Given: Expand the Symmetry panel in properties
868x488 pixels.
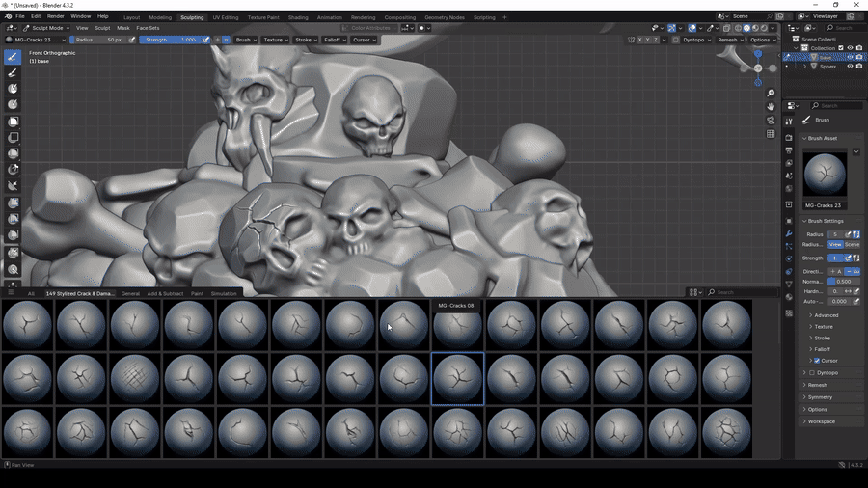Looking at the screenshot, I should (820, 397).
